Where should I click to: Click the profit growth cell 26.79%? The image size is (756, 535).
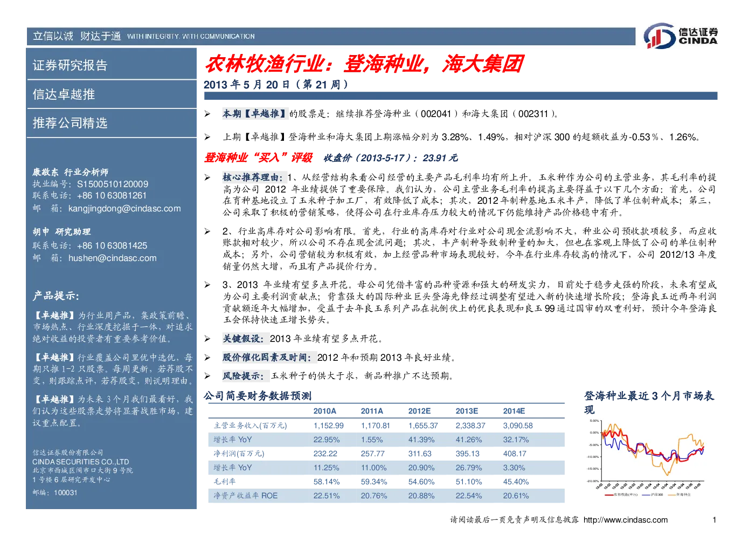click(469, 468)
